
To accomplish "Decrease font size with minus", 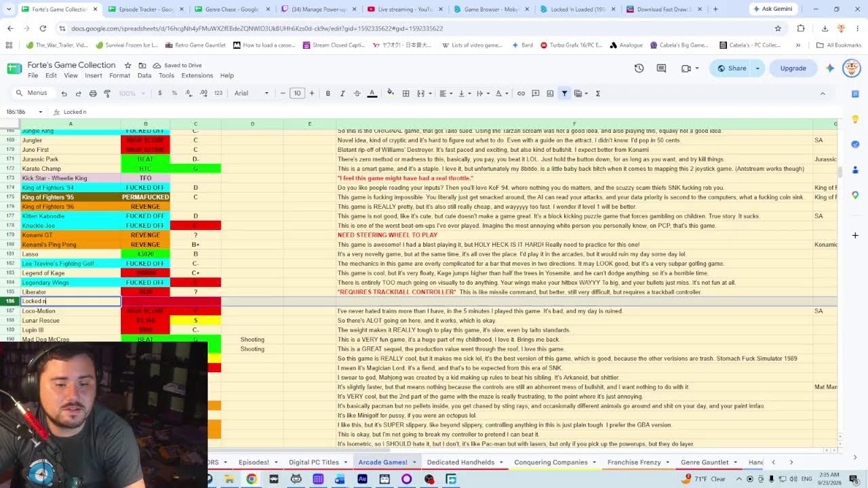I will [x=283, y=94].
